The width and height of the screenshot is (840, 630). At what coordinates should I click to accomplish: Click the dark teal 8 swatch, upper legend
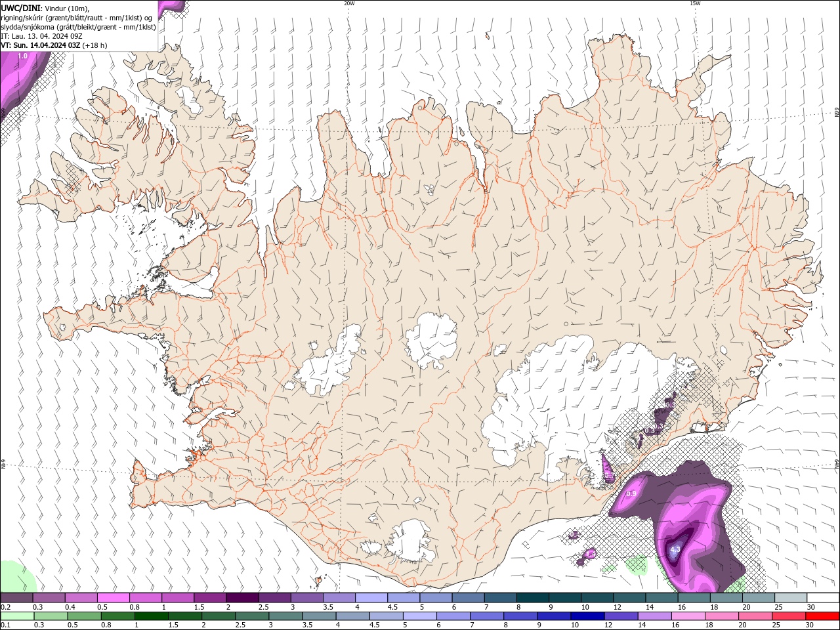(x=533, y=598)
